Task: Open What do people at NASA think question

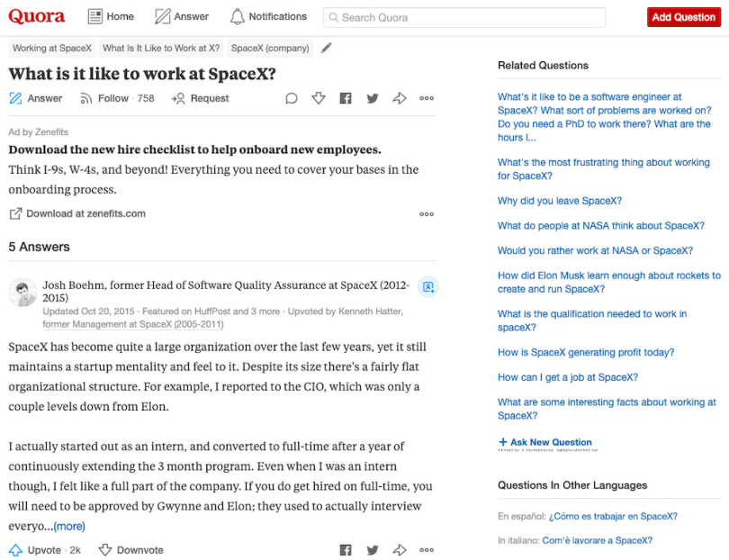Action: point(600,226)
